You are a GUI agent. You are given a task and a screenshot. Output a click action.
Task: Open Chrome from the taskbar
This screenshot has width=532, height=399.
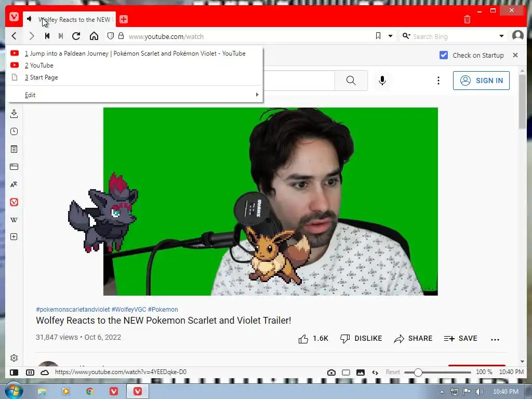pos(89,391)
